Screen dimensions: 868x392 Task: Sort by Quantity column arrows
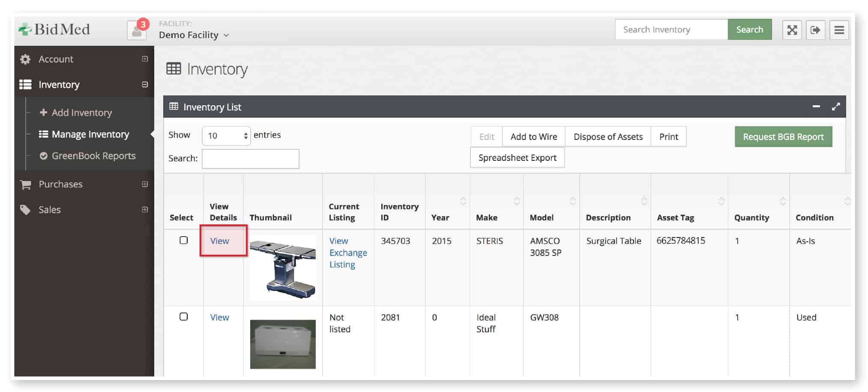(783, 201)
